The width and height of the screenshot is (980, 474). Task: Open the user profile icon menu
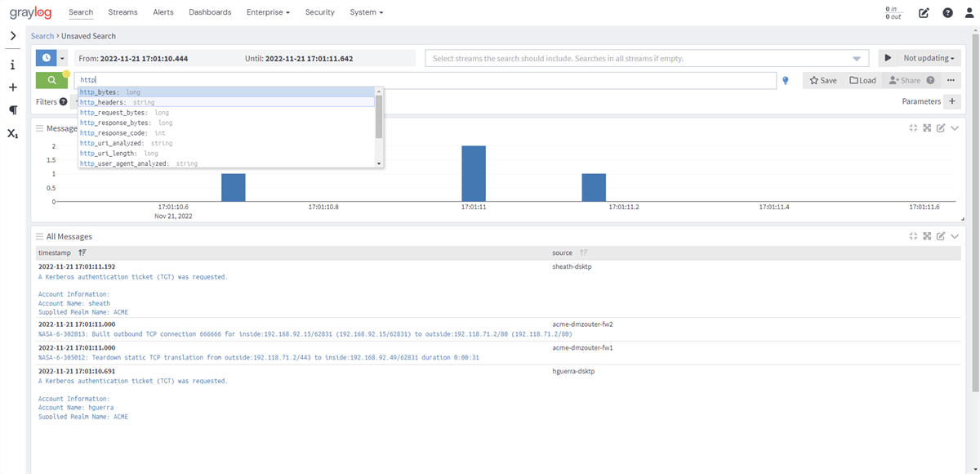point(969,12)
